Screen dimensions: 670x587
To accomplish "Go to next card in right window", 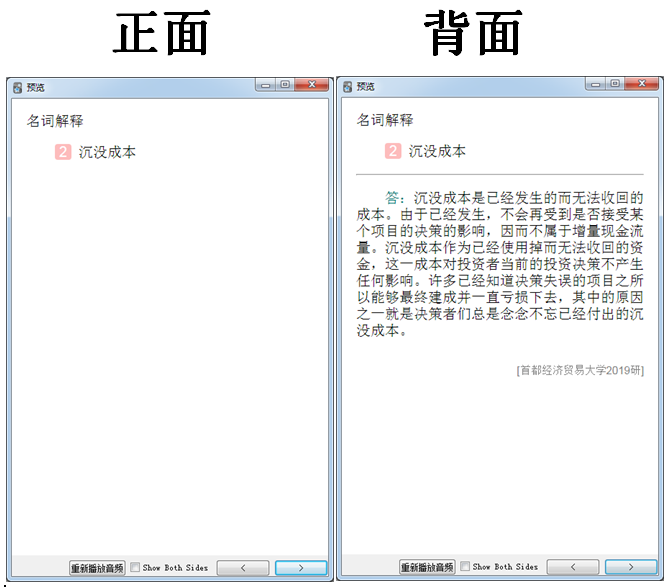I will 631,567.
